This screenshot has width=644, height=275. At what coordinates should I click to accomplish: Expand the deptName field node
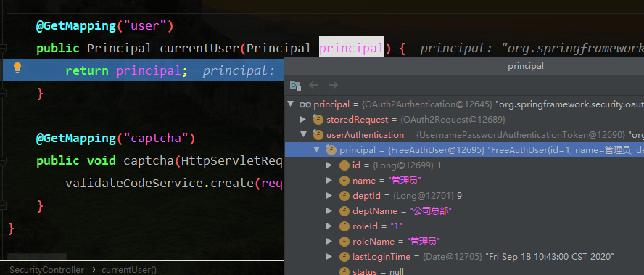click(329, 211)
